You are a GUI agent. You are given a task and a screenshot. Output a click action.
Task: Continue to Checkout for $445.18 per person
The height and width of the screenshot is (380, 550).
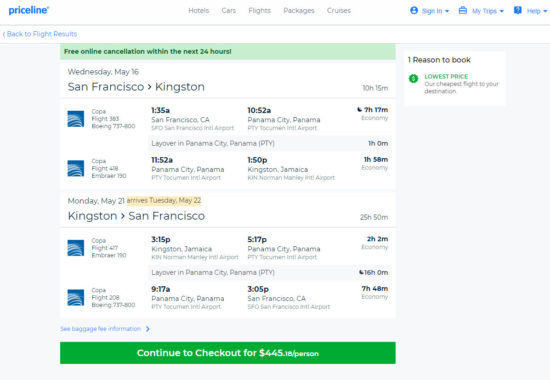[228, 353]
